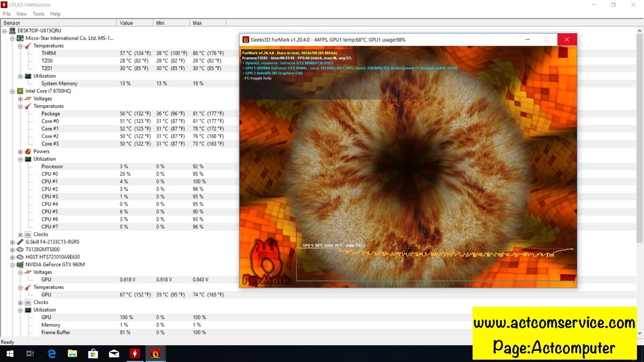Click the thermometer icon of CPU Temperatures

(28, 106)
